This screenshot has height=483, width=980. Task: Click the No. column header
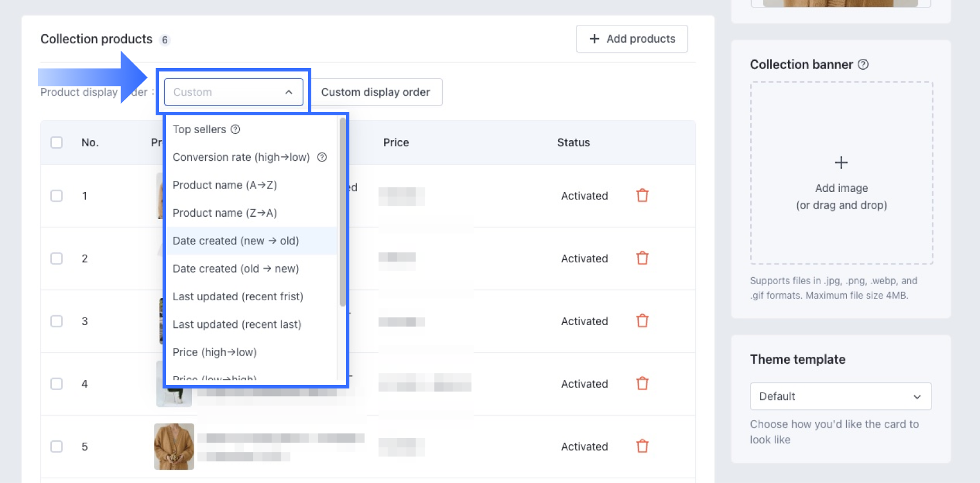(x=90, y=142)
